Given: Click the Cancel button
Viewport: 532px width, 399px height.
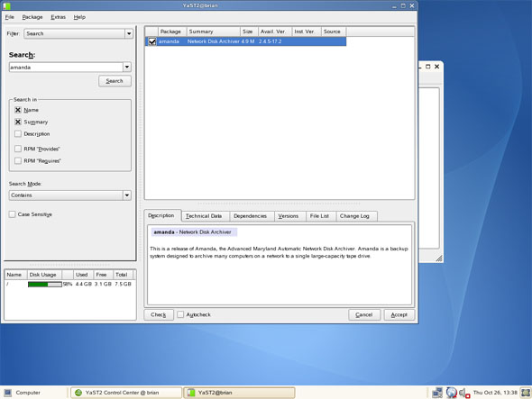Looking at the screenshot, I should tap(364, 314).
